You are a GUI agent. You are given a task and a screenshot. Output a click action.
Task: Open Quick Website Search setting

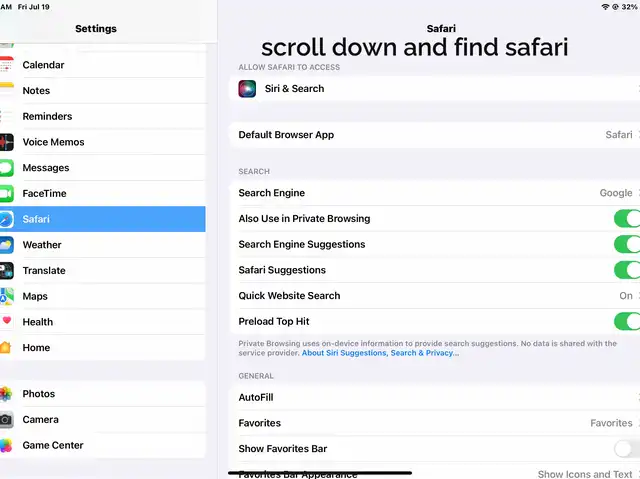coord(436,296)
